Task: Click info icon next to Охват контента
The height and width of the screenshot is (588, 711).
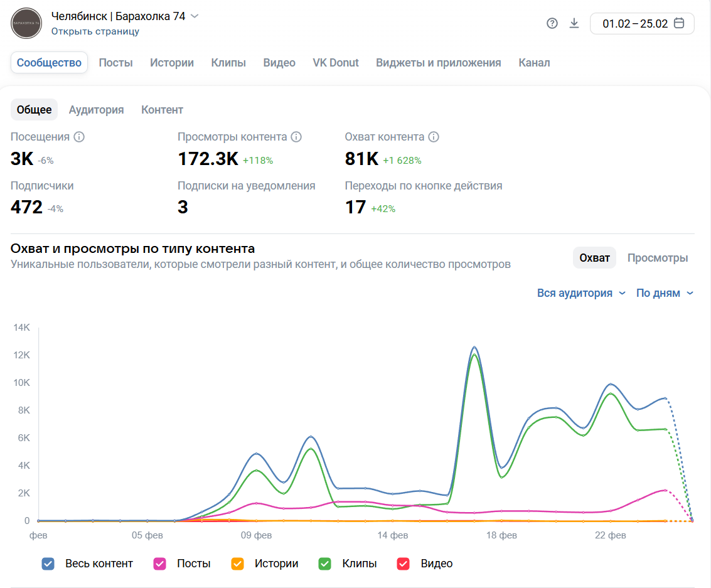Action: tap(434, 137)
